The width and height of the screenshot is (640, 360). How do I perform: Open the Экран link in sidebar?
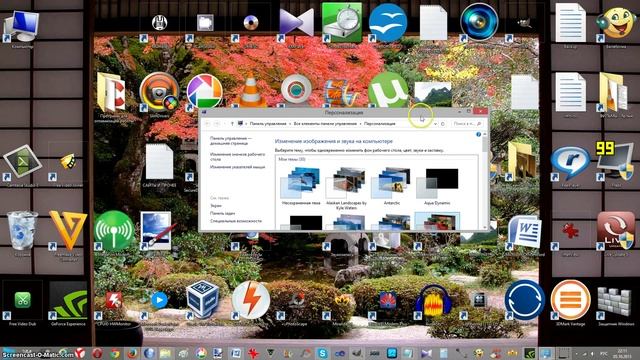[216, 206]
